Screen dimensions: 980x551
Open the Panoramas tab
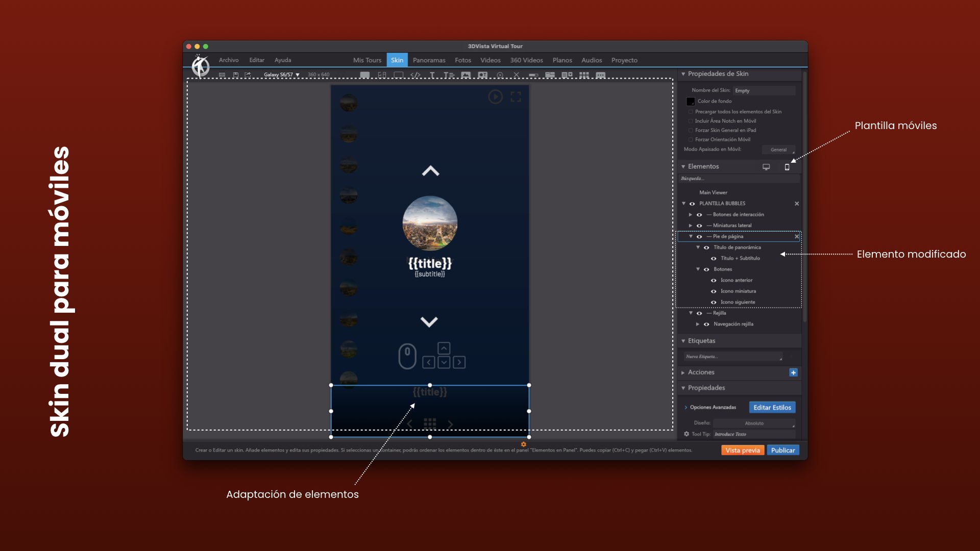click(429, 60)
